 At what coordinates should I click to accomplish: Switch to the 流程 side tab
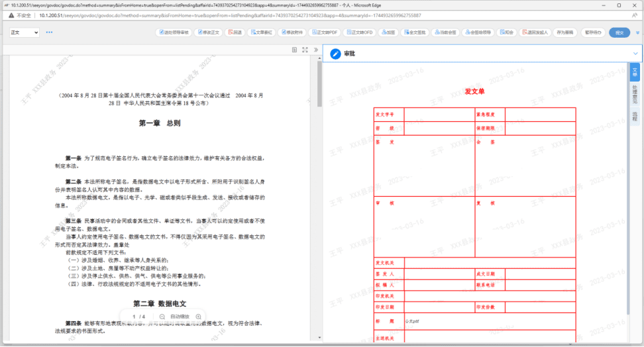pyautogui.click(x=635, y=117)
